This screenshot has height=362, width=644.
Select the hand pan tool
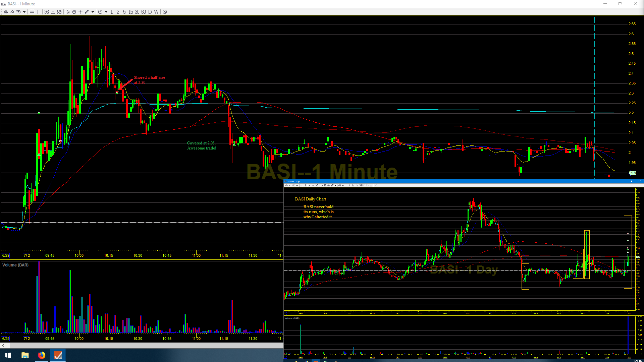point(74,12)
